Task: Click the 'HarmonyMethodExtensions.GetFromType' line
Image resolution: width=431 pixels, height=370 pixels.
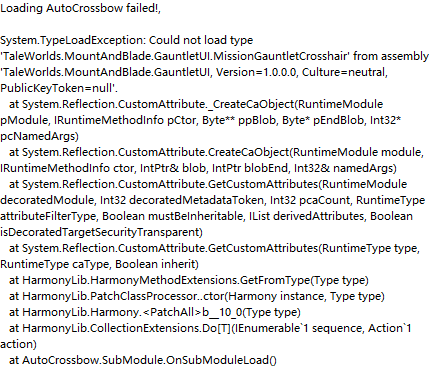Action: coord(189,280)
